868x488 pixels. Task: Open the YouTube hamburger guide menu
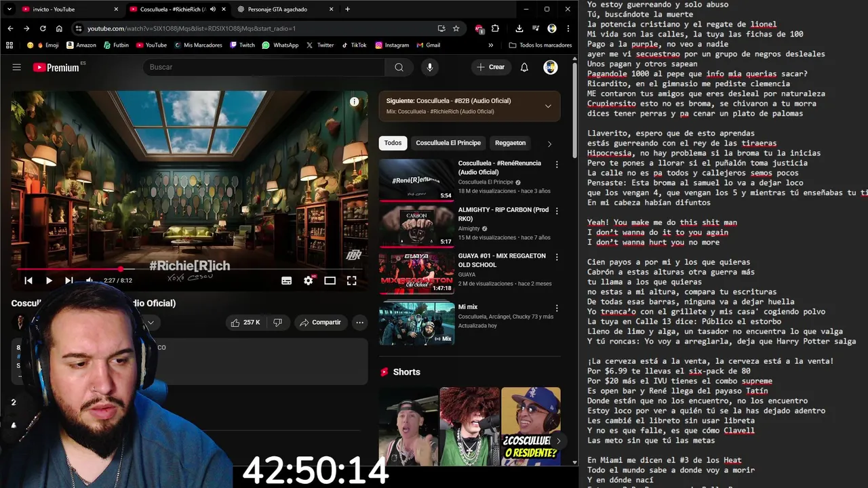17,67
